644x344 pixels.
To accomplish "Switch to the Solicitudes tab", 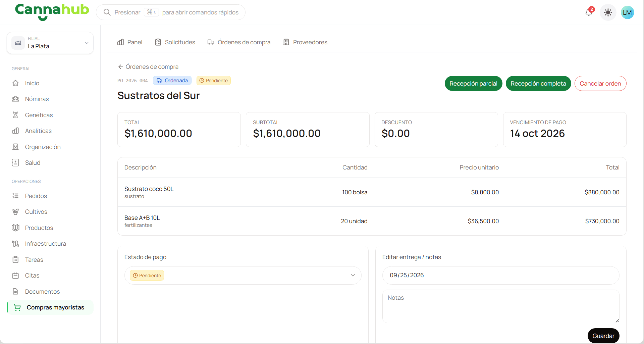I will coord(175,42).
